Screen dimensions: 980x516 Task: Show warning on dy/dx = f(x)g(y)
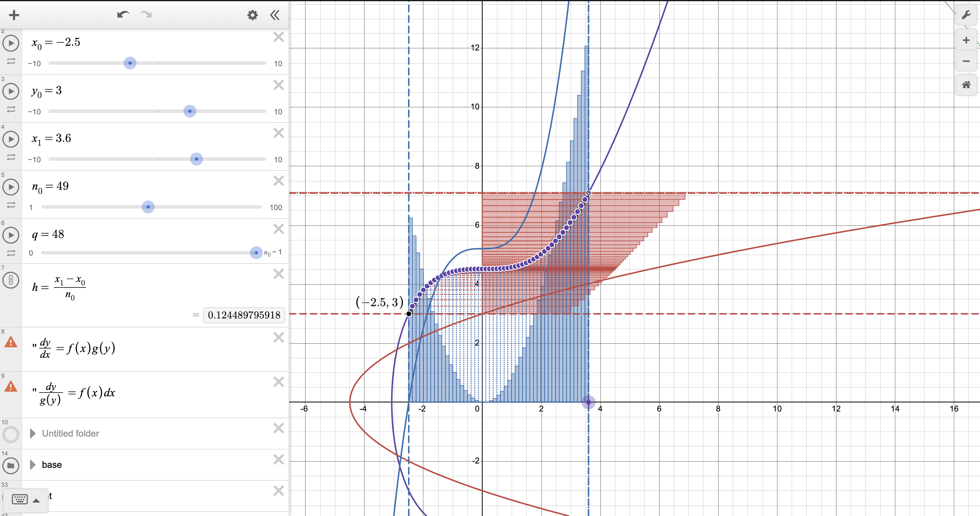[x=11, y=342]
